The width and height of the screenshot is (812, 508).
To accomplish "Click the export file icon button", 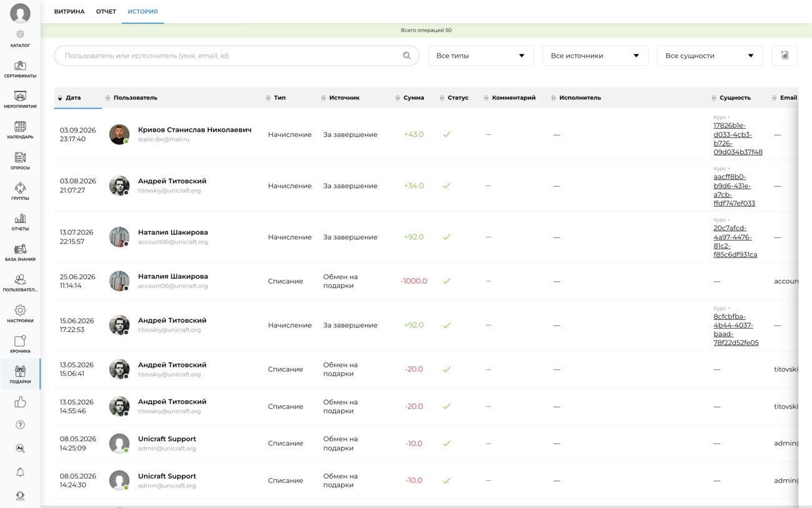I will [x=785, y=56].
